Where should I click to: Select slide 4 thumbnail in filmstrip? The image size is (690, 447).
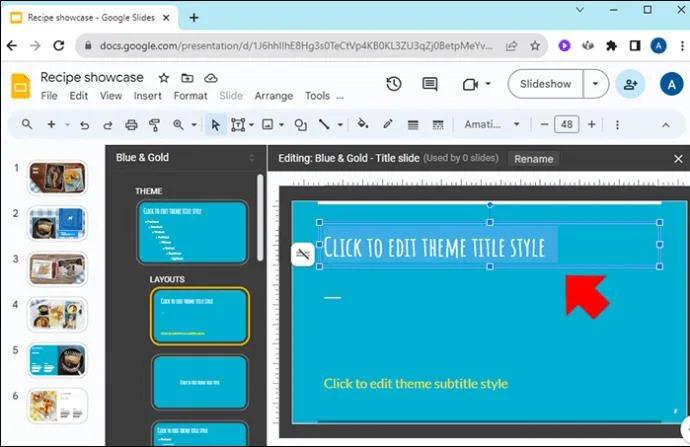coord(57,314)
